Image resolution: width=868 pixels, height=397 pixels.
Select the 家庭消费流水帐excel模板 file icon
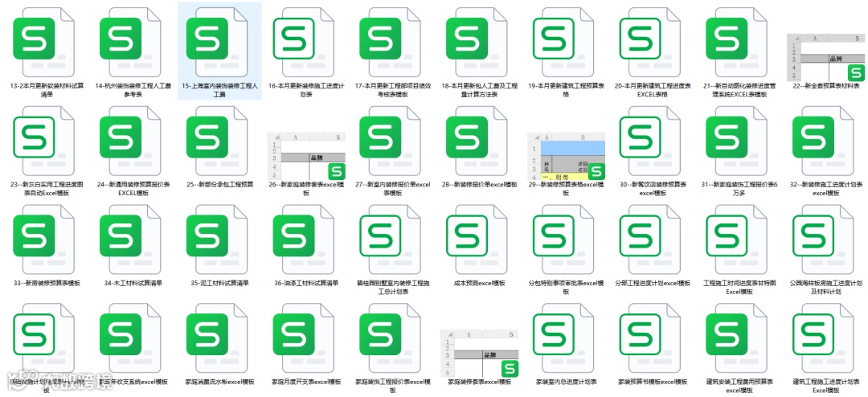click(217, 338)
